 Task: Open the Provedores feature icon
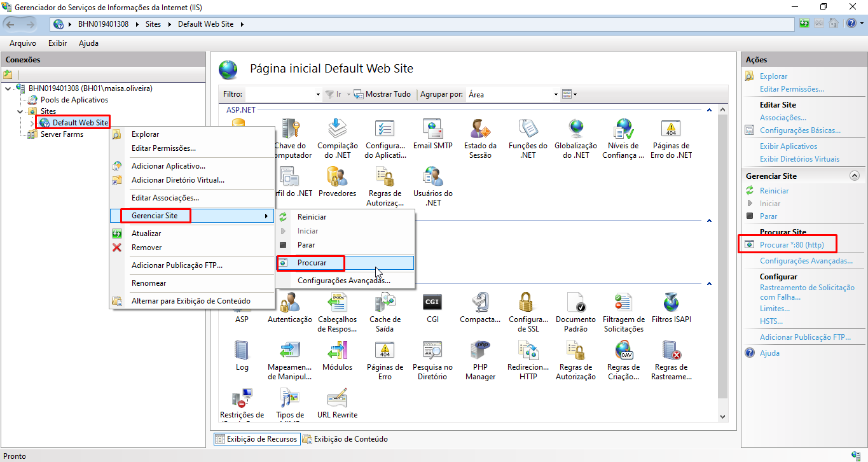[x=337, y=181]
